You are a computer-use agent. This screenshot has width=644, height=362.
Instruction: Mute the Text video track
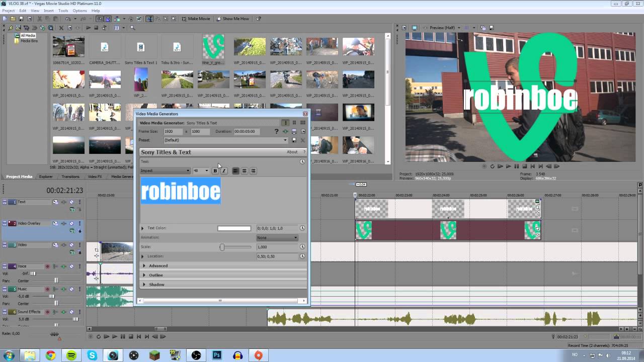point(71,202)
